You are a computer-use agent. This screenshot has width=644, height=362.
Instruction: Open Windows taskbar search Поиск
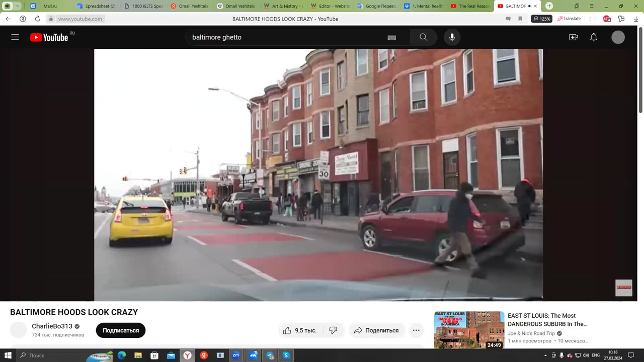[65, 355]
